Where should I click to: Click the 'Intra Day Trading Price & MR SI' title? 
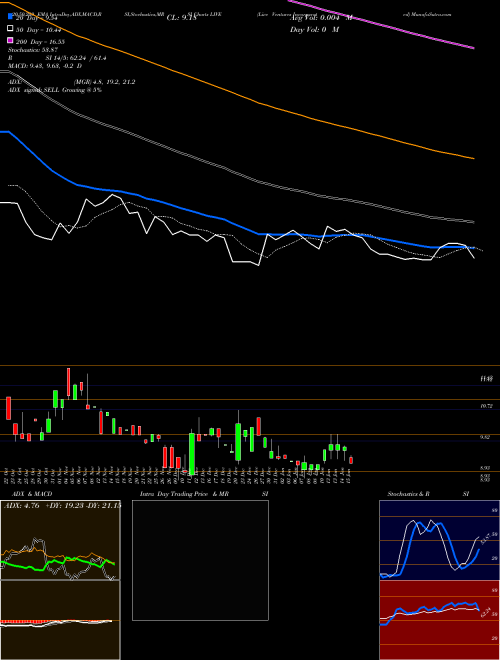pos(204,494)
